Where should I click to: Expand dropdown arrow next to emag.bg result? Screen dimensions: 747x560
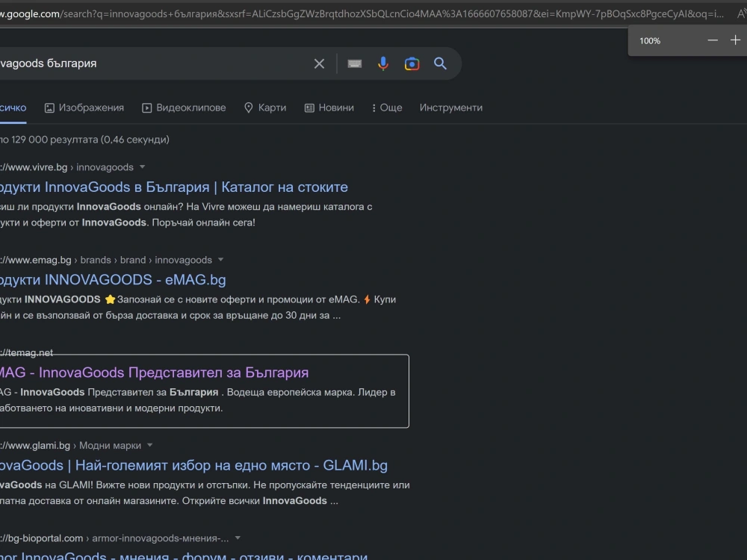pyautogui.click(x=220, y=260)
